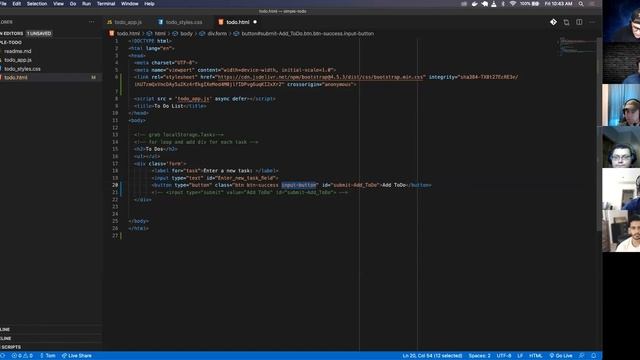Click the vertical scrollbar of the editor
This screenshot has width=640, height=360.
point(600,135)
